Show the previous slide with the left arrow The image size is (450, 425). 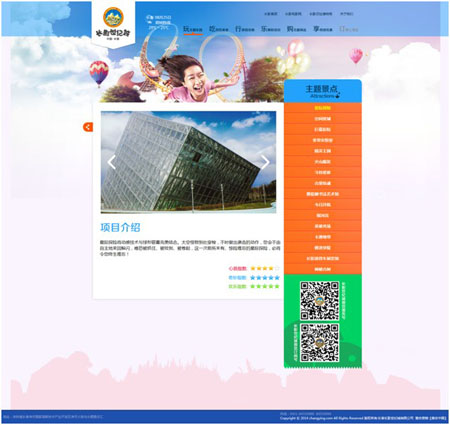112,162
